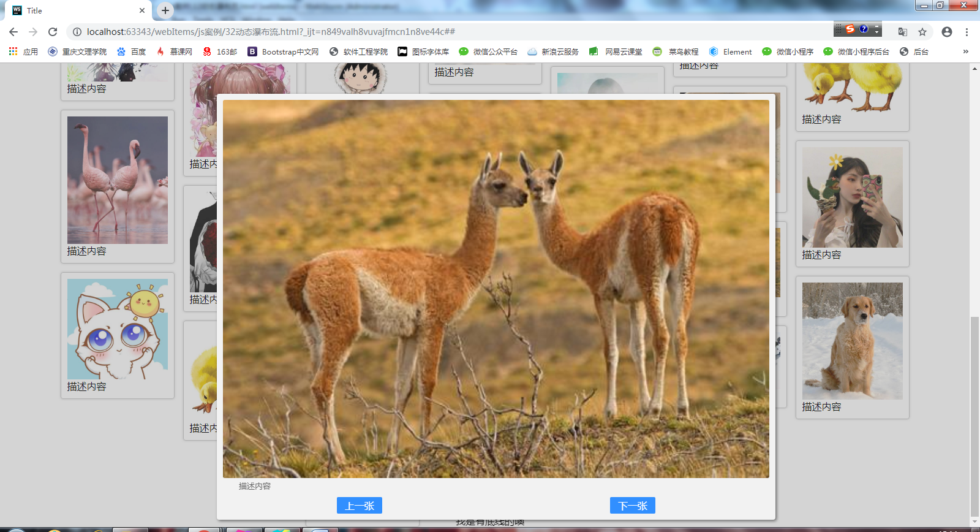Open the Chrome three-dot menu
Screen dimensions: 980x532
coord(967,32)
